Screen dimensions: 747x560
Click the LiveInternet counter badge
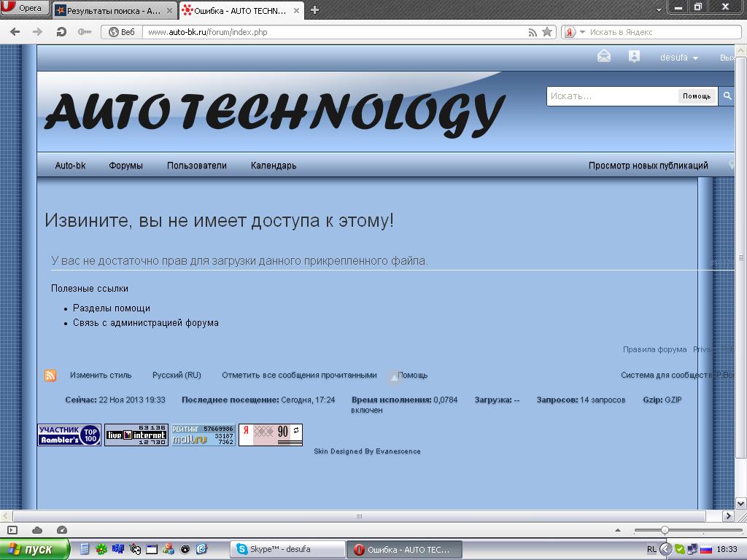(136, 435)
